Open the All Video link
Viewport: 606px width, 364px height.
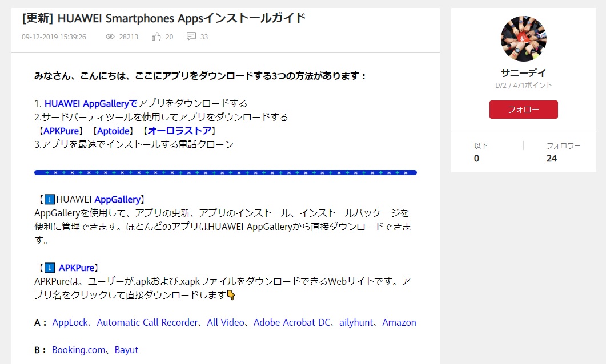tap(226, 323)
